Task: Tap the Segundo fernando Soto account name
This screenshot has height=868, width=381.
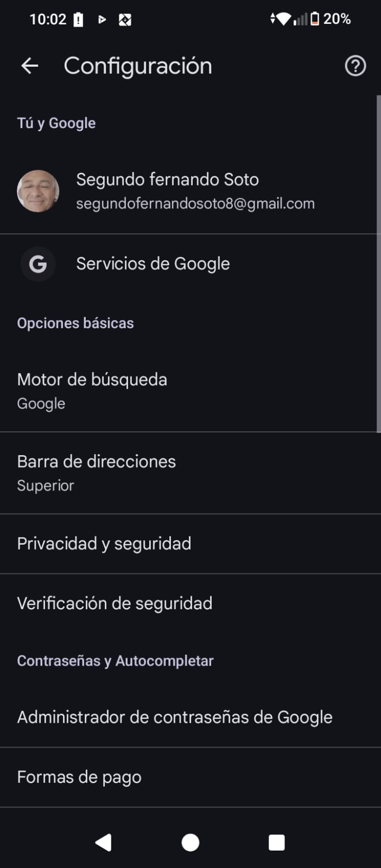Action: tap(167, 180)
